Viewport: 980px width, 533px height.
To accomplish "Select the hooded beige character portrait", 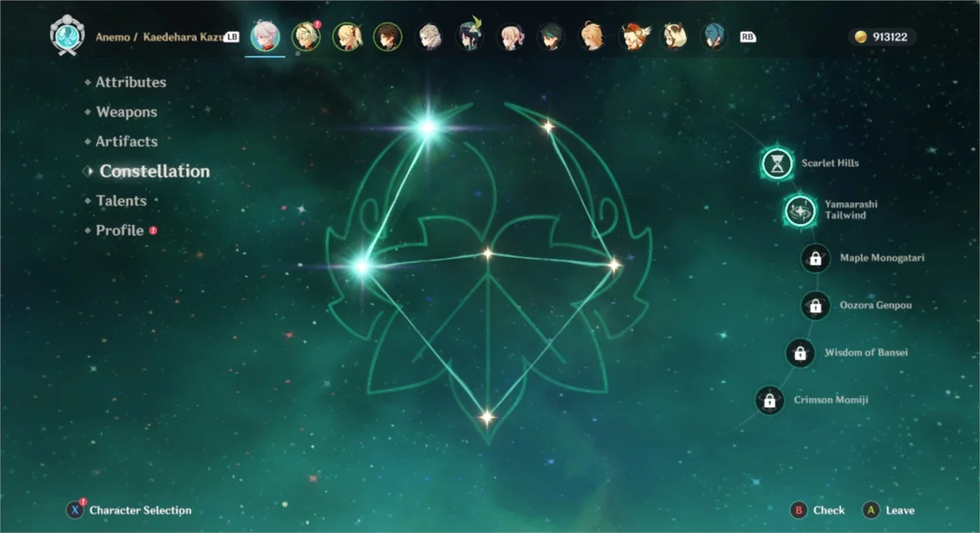I will (675, 36).
